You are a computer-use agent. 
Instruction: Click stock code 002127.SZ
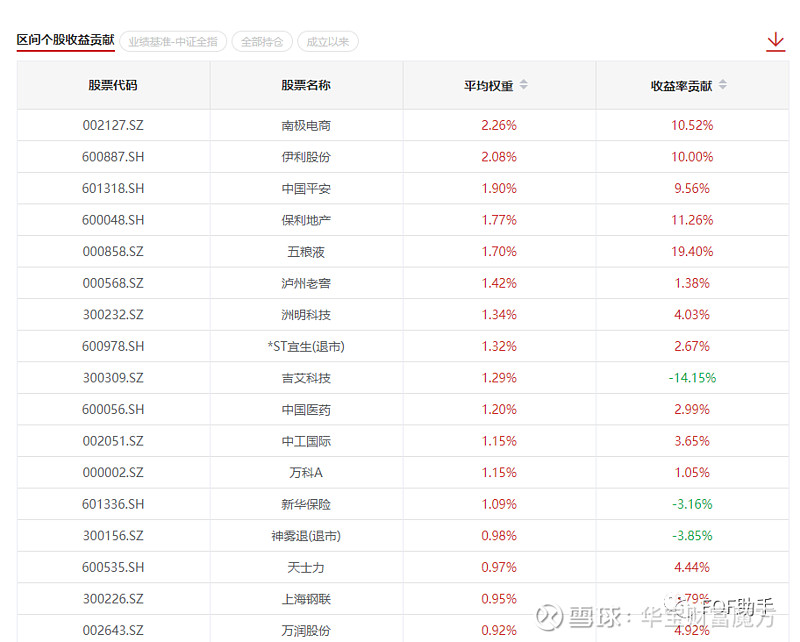(x=113, y=125)
